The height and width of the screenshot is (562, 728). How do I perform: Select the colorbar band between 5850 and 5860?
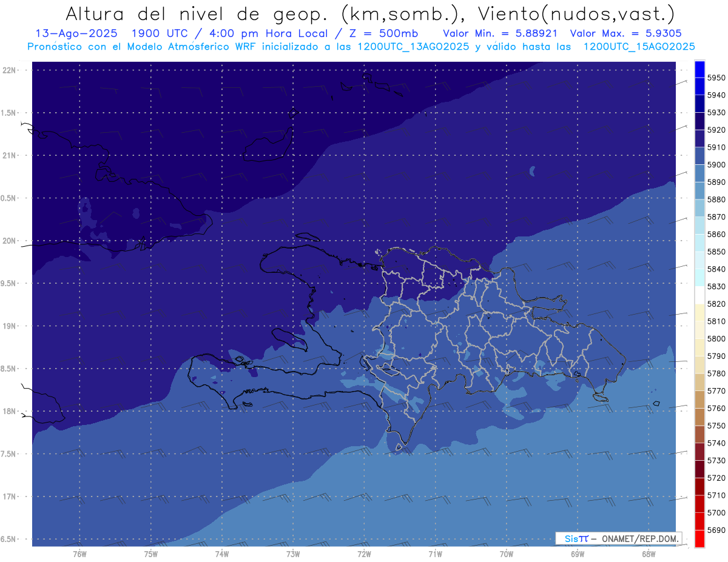699,243
